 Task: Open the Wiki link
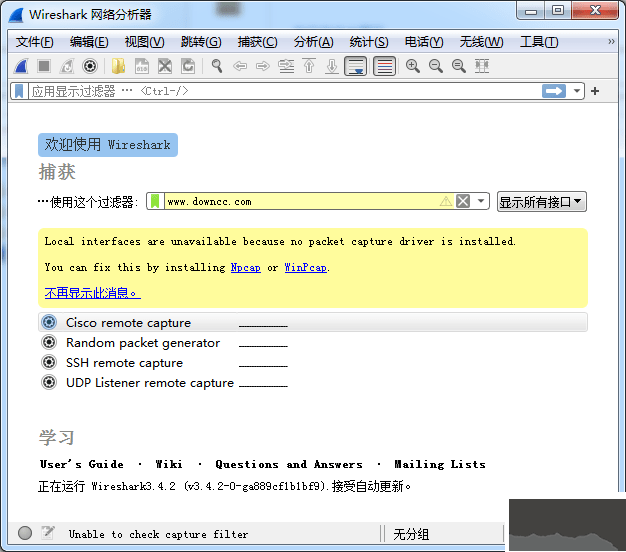[x=169, y=464]
